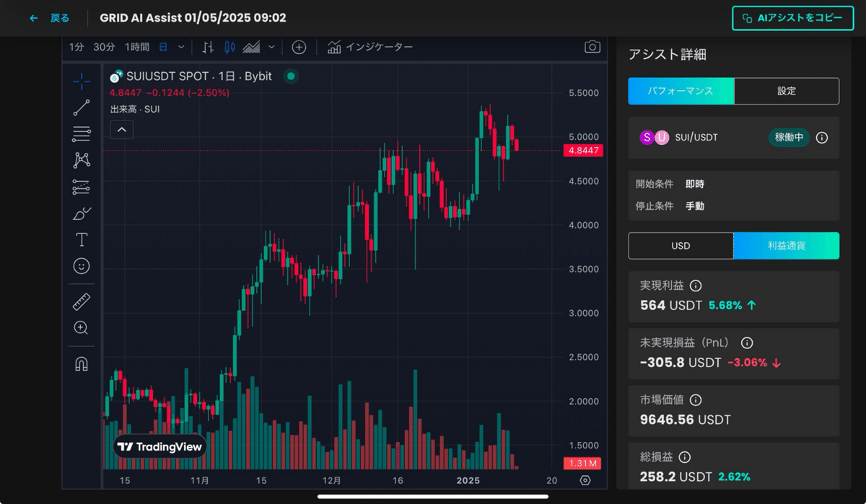Click info icon beside 実現利益
This screenshot has width=866, height=504.
coord(696,286)
